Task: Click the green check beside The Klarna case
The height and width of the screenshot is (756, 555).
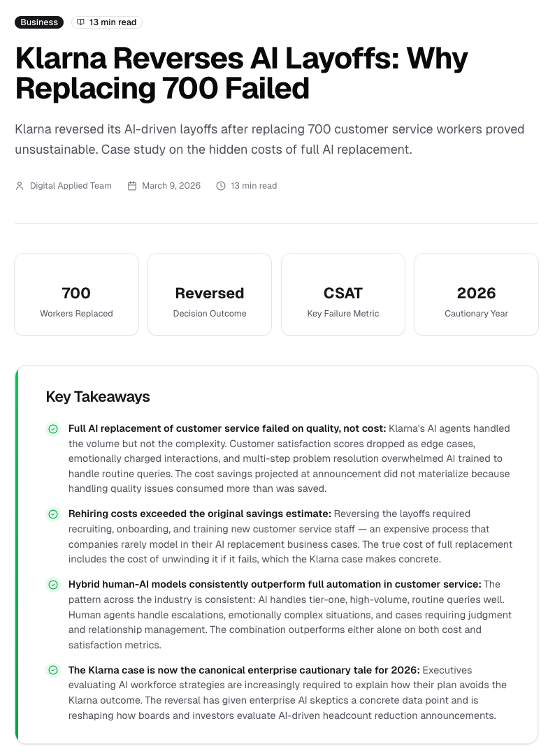Action: click(x=53, y=670)
